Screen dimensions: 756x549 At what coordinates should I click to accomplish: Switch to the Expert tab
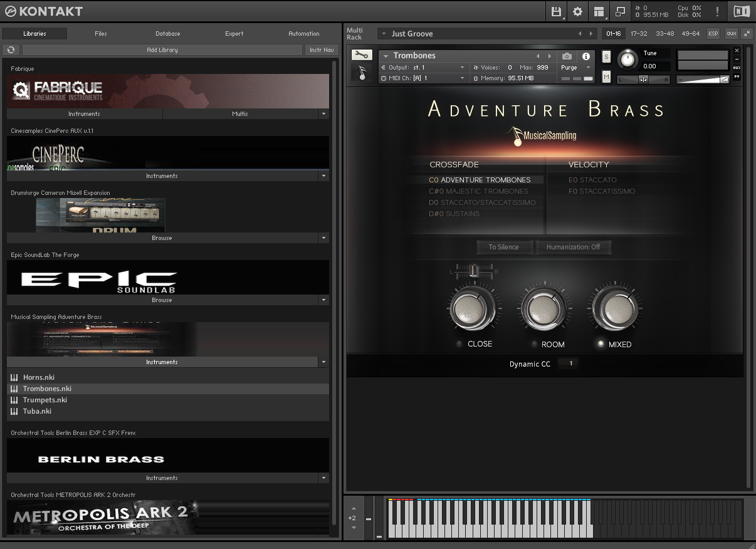click(x=234, y=34)
